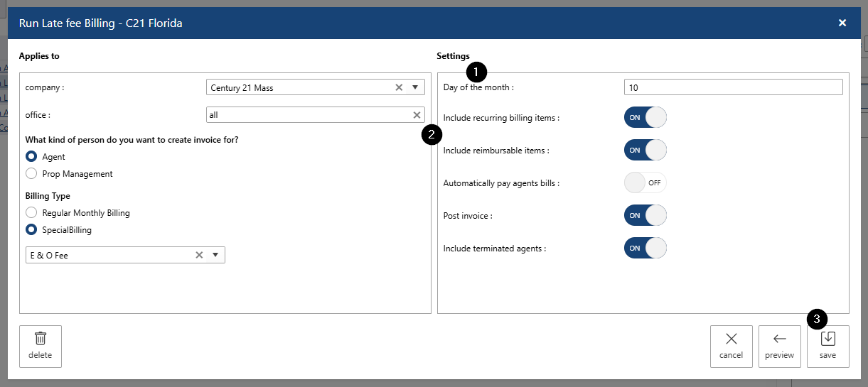
Task: Click the save icon button
Action: (x=827, y=346)
